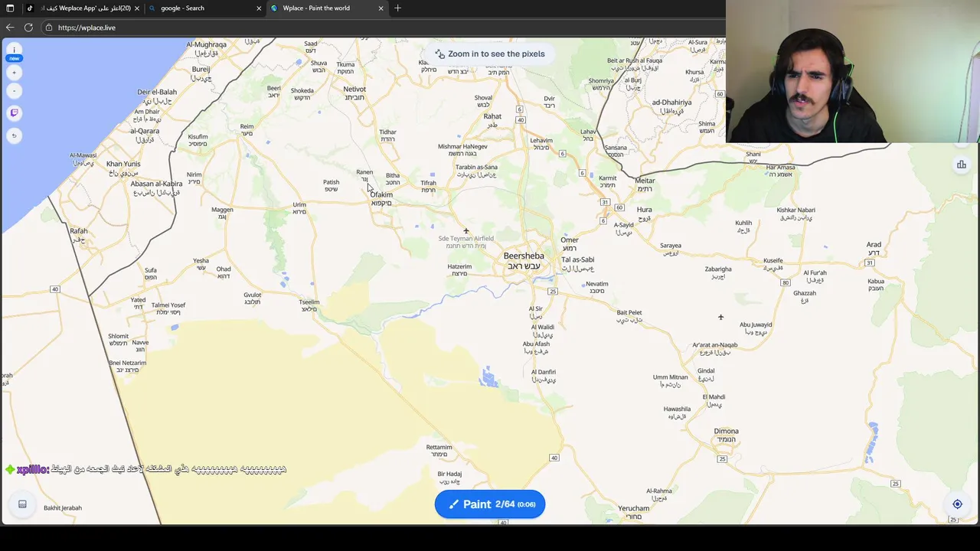The width and height of the screenshot is (980, 551).
Task: Open the info button in map sidebar
Action: pos(14,48)
